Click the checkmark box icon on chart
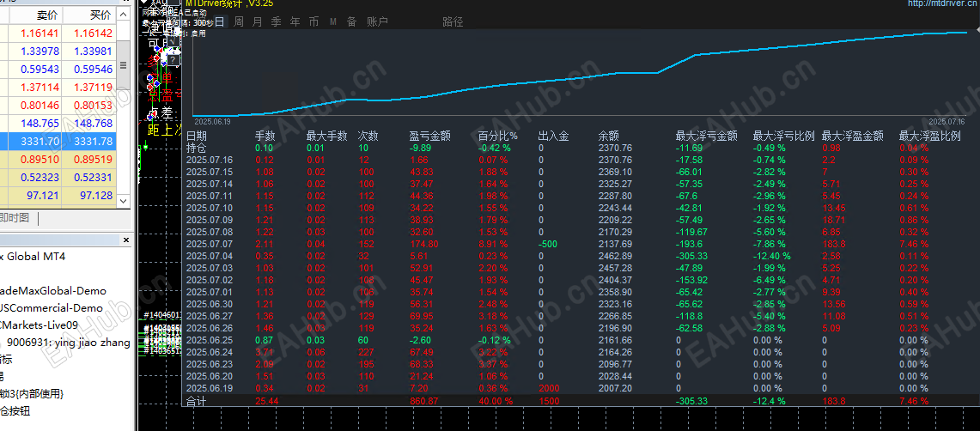Viewport: 980px width, 431px height. (x=173, y=42)
